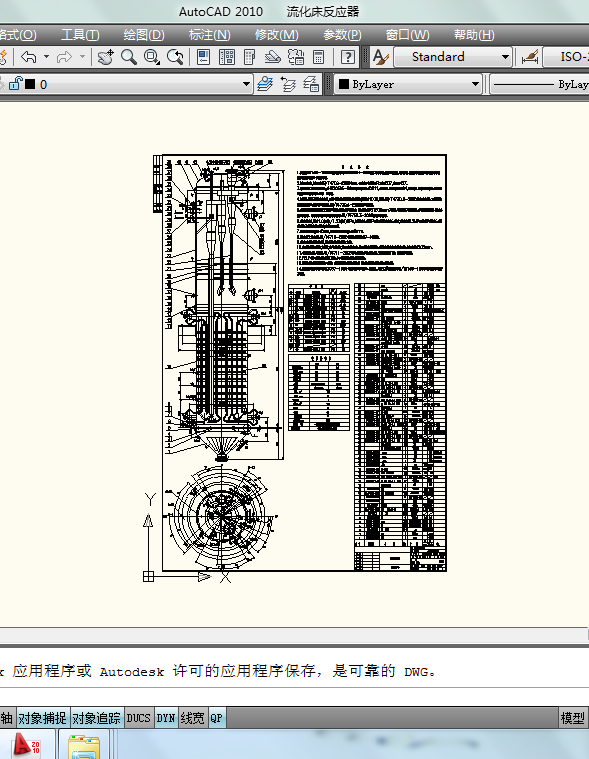
Task: Toggle the 轴 polar tracking button
Action: pos(7,718)
